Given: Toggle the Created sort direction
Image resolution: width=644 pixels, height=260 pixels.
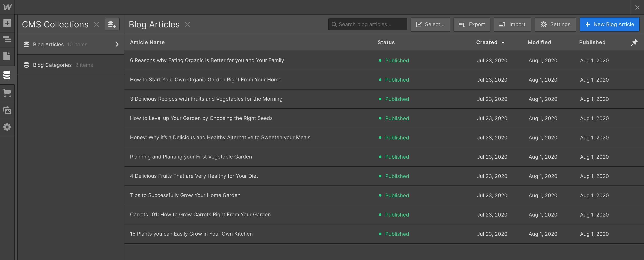Looking at the screenshot, I should pos(503,42).
